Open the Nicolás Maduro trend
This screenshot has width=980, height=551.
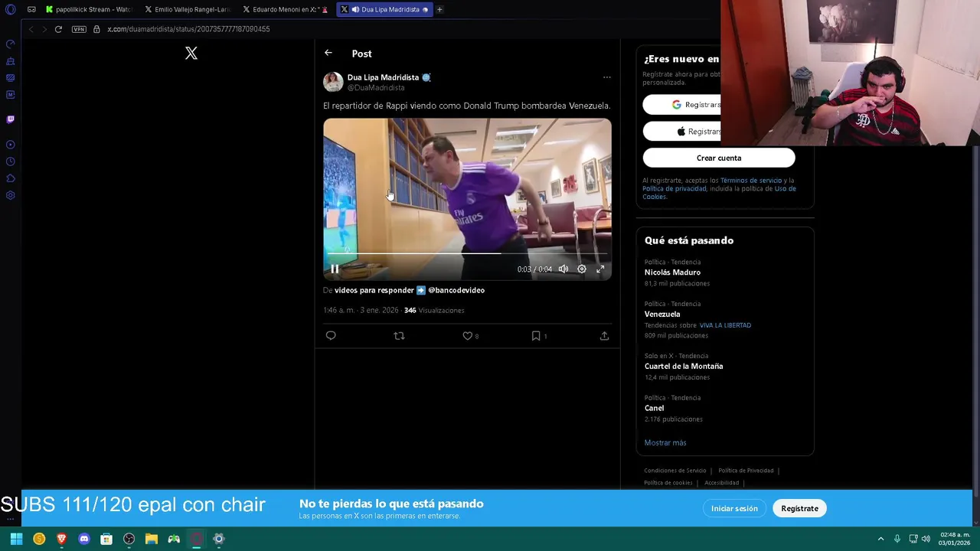click(672, 272)
